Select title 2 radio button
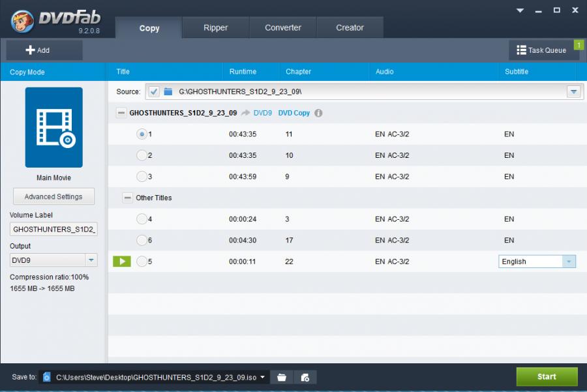Image resolution: width=587 pixels, height=392 pixels. pyautogui.click(x=142, y=155)
